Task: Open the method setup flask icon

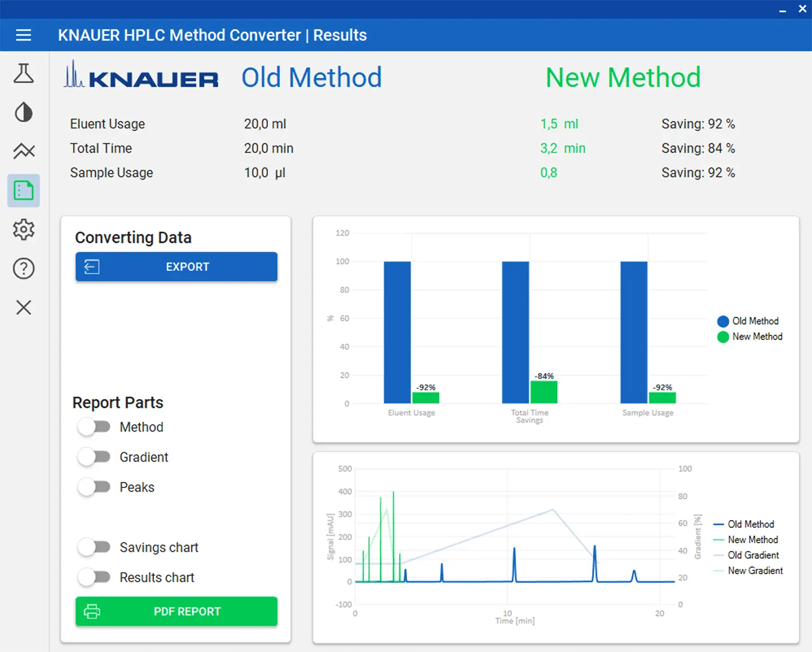Action: (23, 73)
